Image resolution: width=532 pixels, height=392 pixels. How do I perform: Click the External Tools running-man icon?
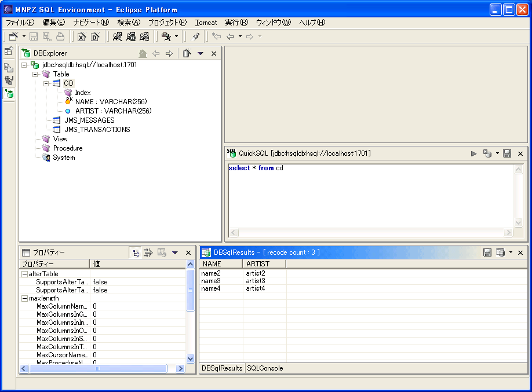[x=166, y=36]
